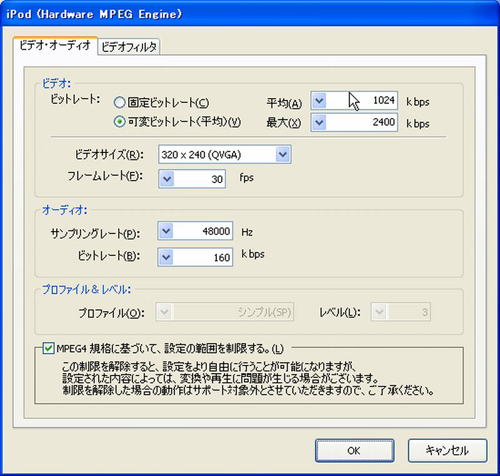The image size is (500, 476).
Task: Click the disabled プロファイル dropdown
Action: coord(225,312)
